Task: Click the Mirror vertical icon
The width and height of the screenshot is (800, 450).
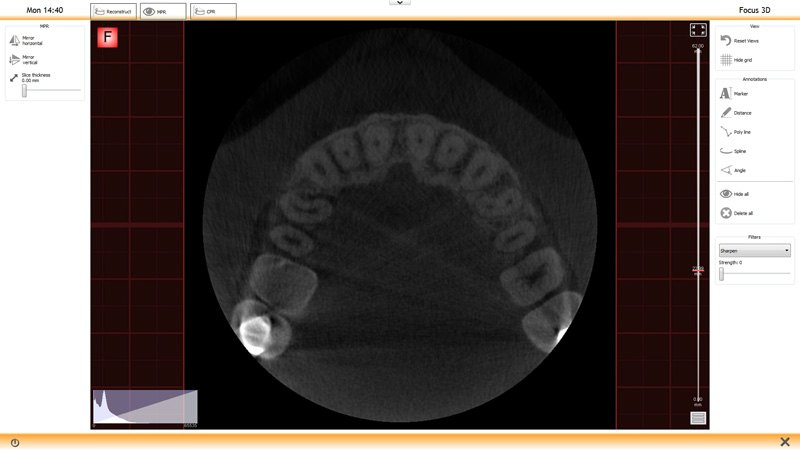Action: point(14,59)
